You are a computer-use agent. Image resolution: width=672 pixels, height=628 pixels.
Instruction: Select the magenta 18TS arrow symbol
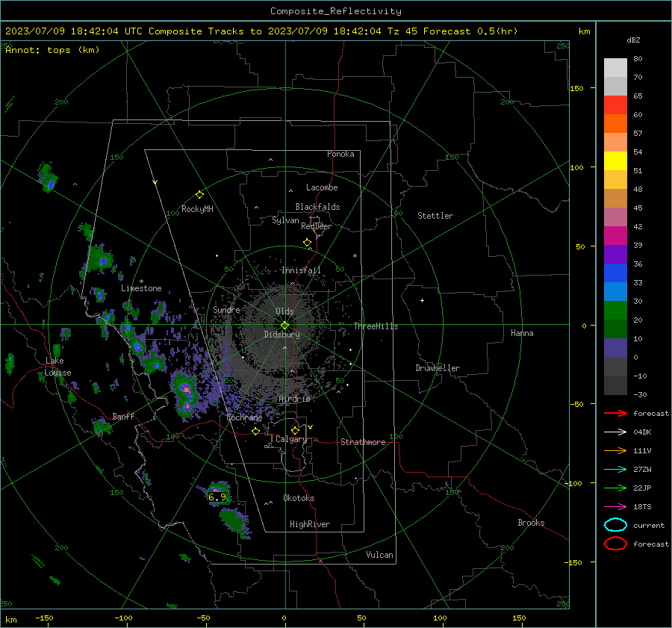pyautogui.click(x=615, y=507)
